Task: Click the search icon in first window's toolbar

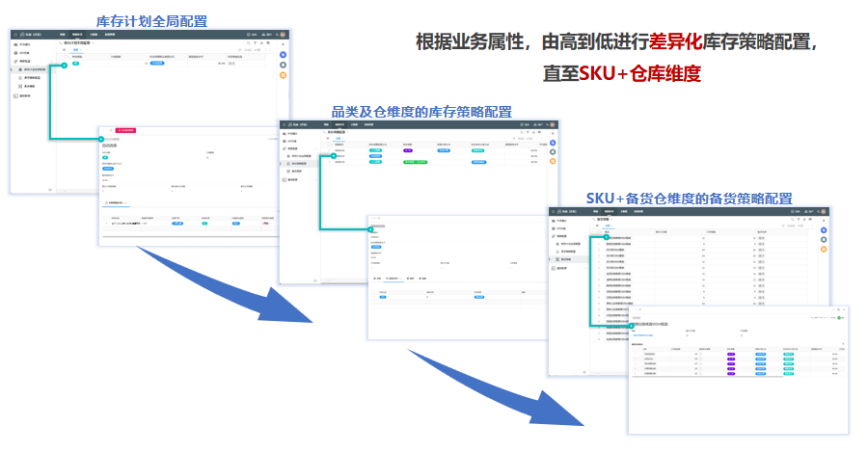Action: click(249, 43)
